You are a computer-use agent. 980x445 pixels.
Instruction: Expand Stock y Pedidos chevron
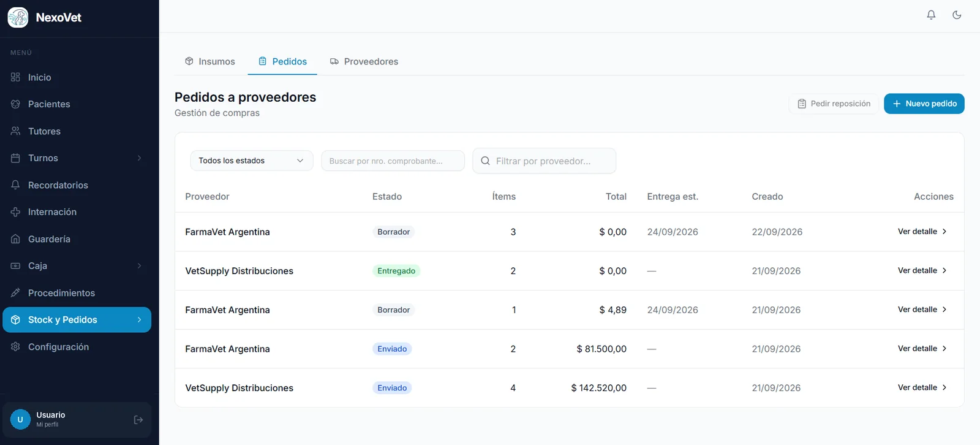(x=139, y=320)
